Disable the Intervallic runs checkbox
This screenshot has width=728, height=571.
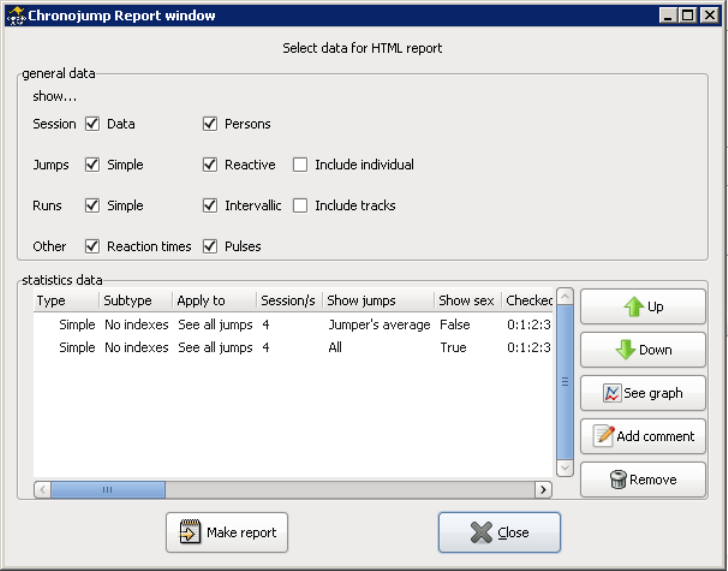pos(210,205)
